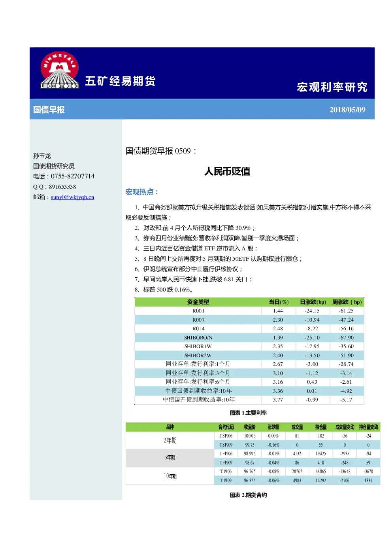Select the 10年期 category cell
This screenshot has width=392, height=555.
pos(170,476)
